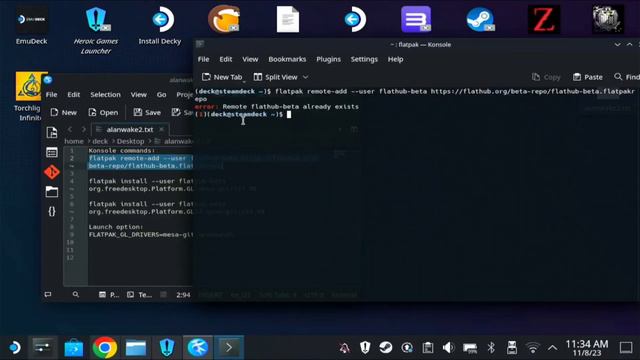Click Save in Kate toolbar
The height and width of the screenshot is (360, 640).
tap(147, 112)
